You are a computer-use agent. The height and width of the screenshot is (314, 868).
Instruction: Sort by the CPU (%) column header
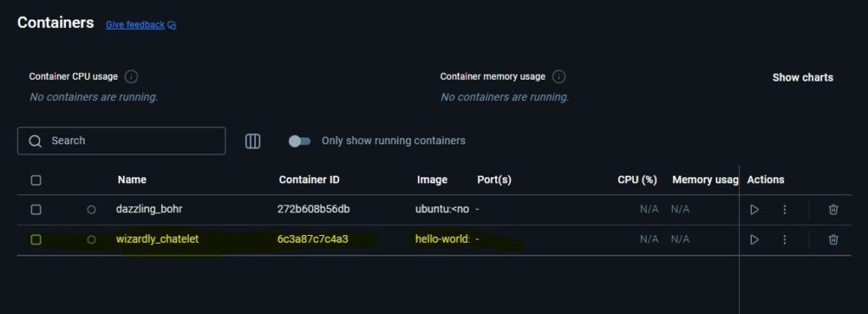click(637, 179)
